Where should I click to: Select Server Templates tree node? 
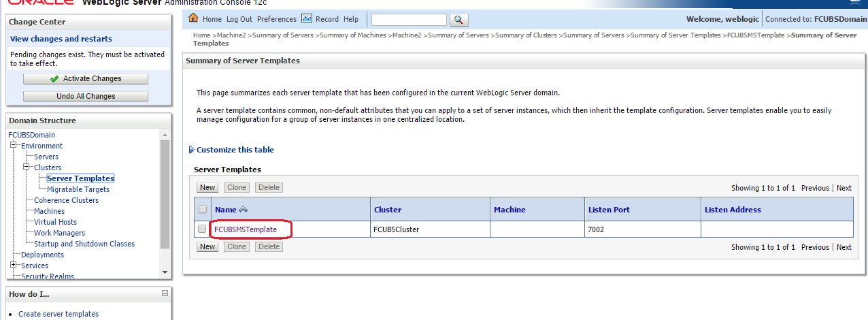click(x=80, y=178)
